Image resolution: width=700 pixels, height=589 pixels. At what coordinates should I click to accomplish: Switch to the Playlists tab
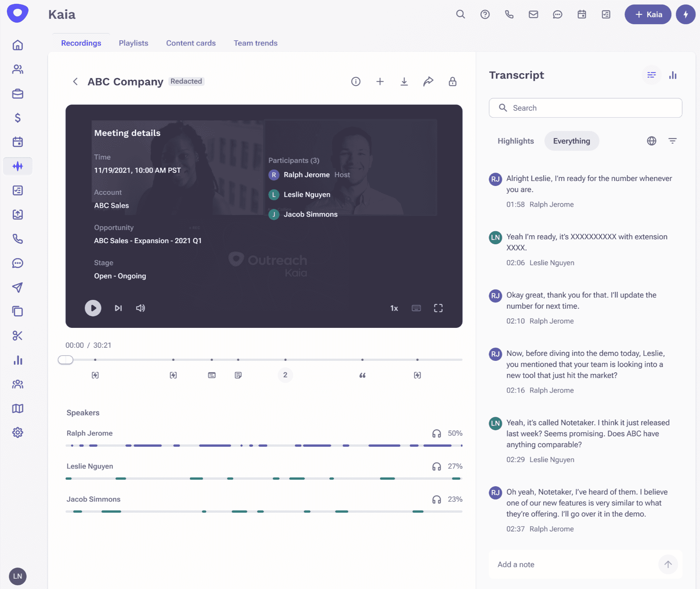(x=133, y=43)
